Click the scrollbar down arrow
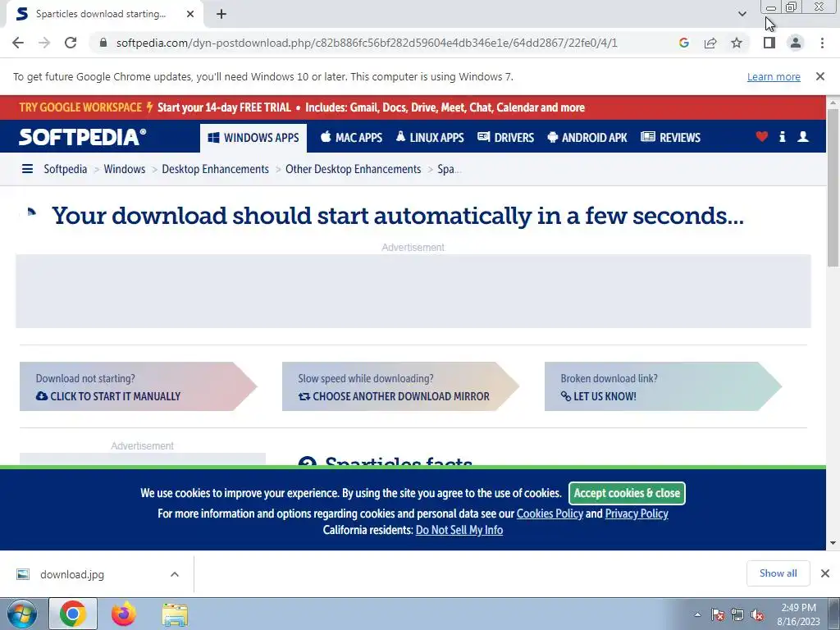Viewport: 840px width, 630px height. pyautogui.click(x=833, y=543)
